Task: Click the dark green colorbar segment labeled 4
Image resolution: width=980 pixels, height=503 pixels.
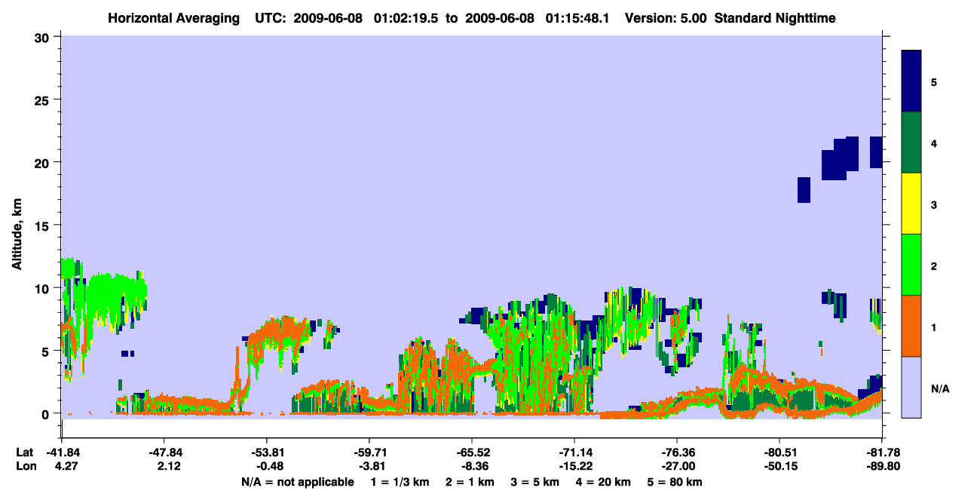Action: pos(911,143)
